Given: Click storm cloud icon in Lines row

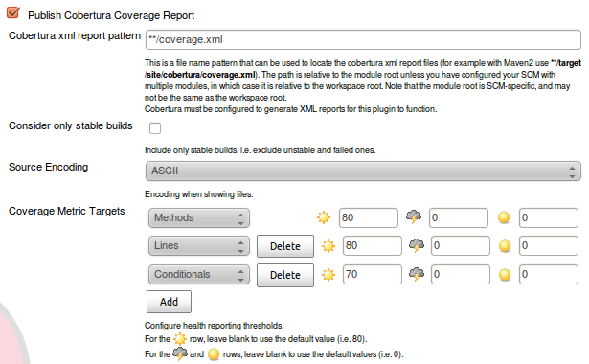Looking at the screenshot, I should point(417,245).
